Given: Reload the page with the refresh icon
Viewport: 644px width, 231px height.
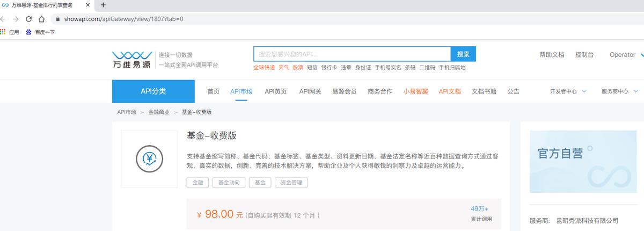Looking at the screenshot, I should (x=28, y=18).
